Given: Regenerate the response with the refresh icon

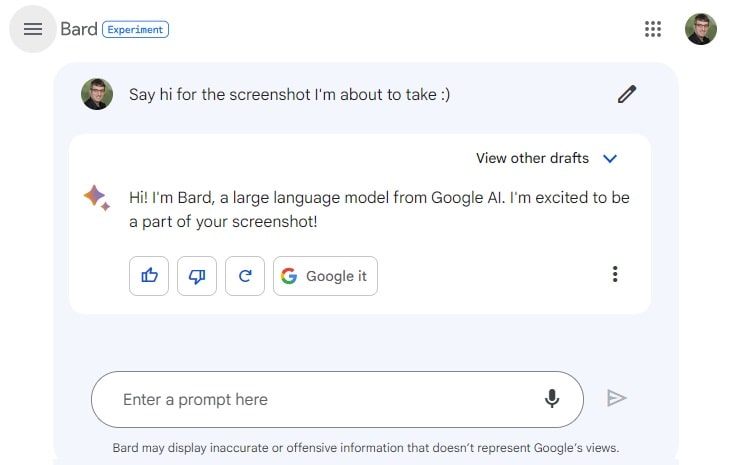Looking at the screenshot, I should (x=245, y=276).
